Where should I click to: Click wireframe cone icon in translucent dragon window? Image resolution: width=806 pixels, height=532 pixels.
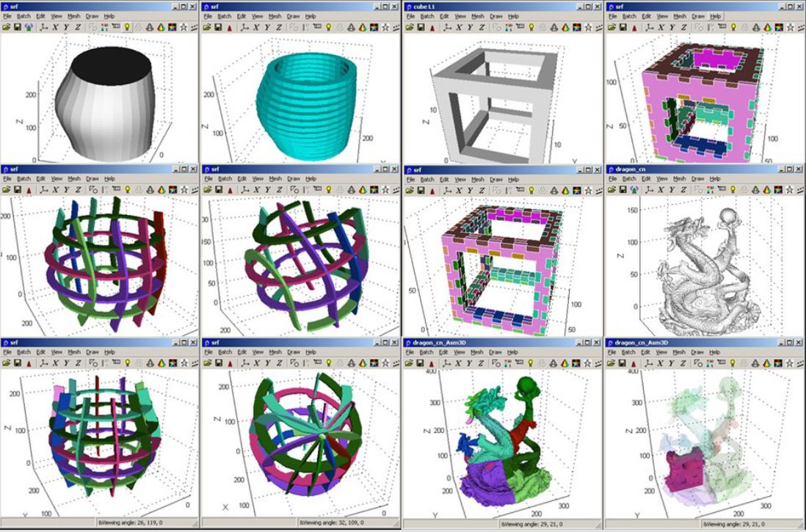[x=755, y=363]
